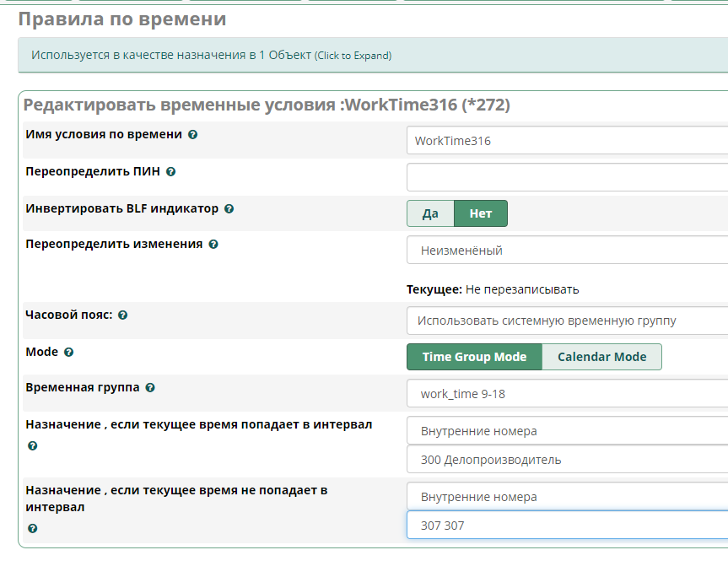The width and height of the screenshot is (728, 577).
Task: Open the work_time 9-18 time group dropdown
Action: (567, 394)
